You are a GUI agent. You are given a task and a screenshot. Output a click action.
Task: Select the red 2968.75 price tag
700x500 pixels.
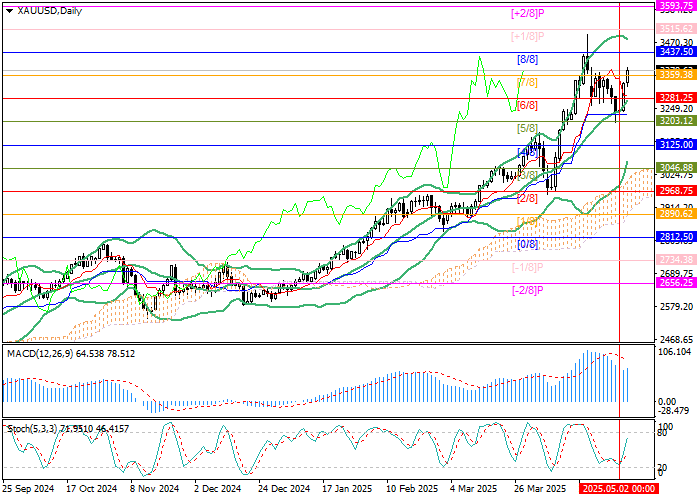point(677,190)
